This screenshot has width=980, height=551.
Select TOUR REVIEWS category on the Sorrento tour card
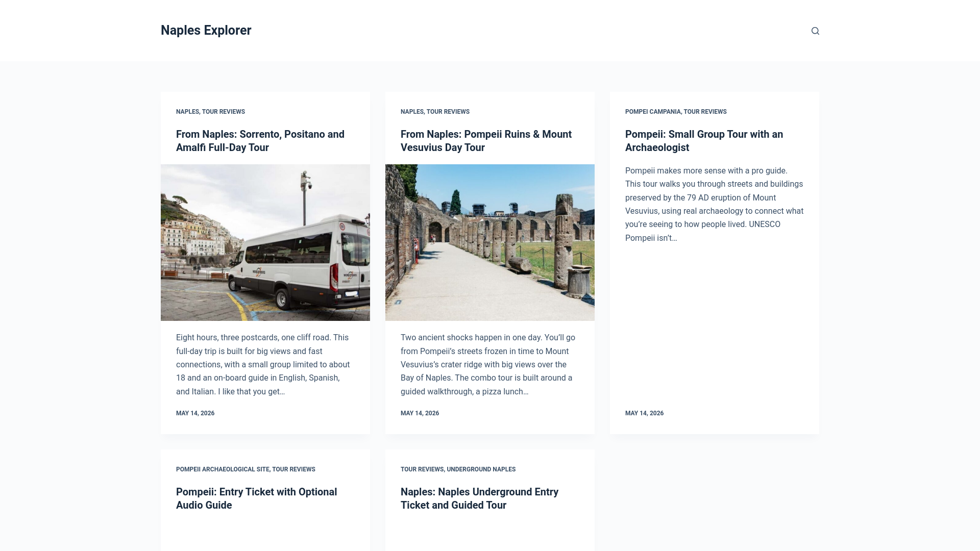coord(224,112)
